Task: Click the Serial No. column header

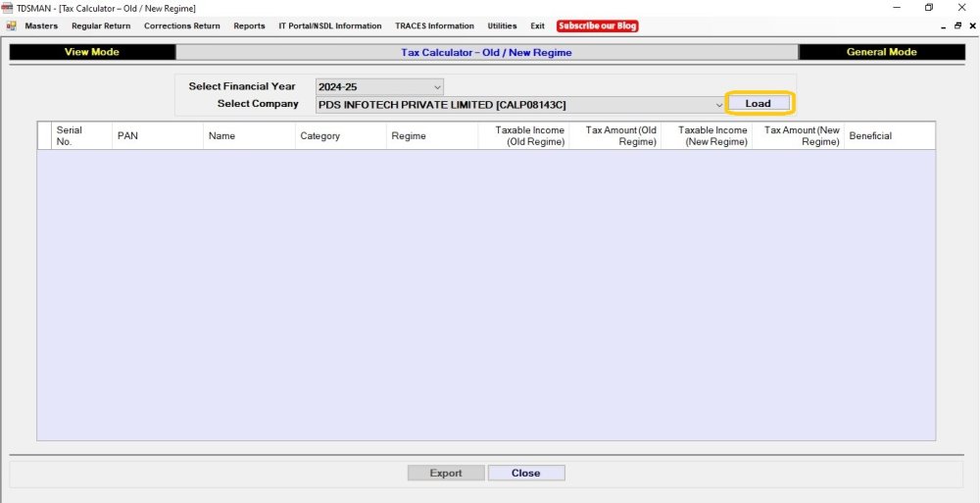Action: coord(81,135)
